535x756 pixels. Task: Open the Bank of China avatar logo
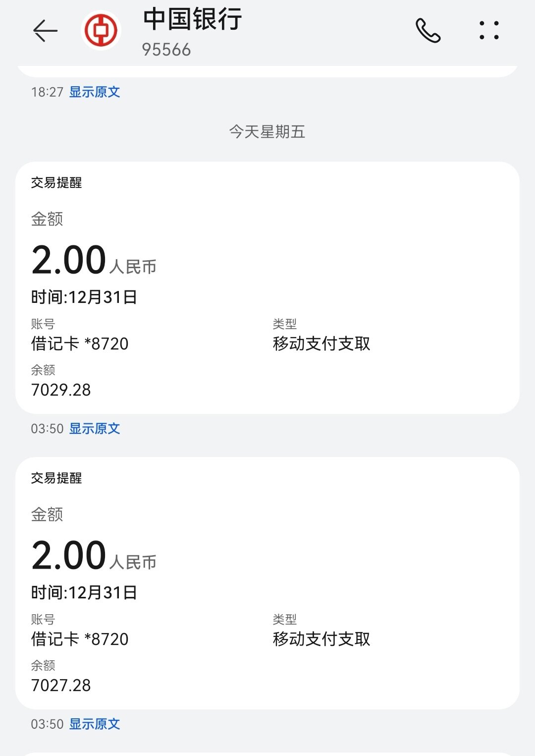tap(101, 30)
